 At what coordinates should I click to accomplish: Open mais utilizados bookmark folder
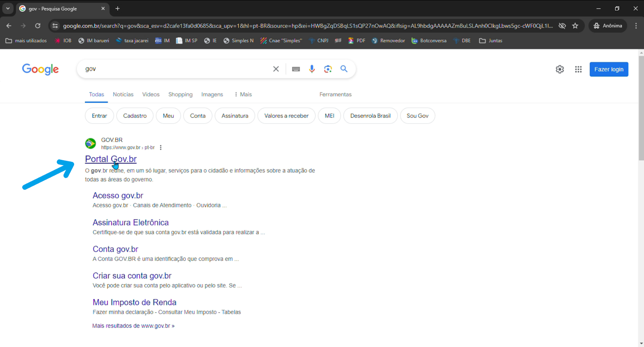(x=26, y=41)
